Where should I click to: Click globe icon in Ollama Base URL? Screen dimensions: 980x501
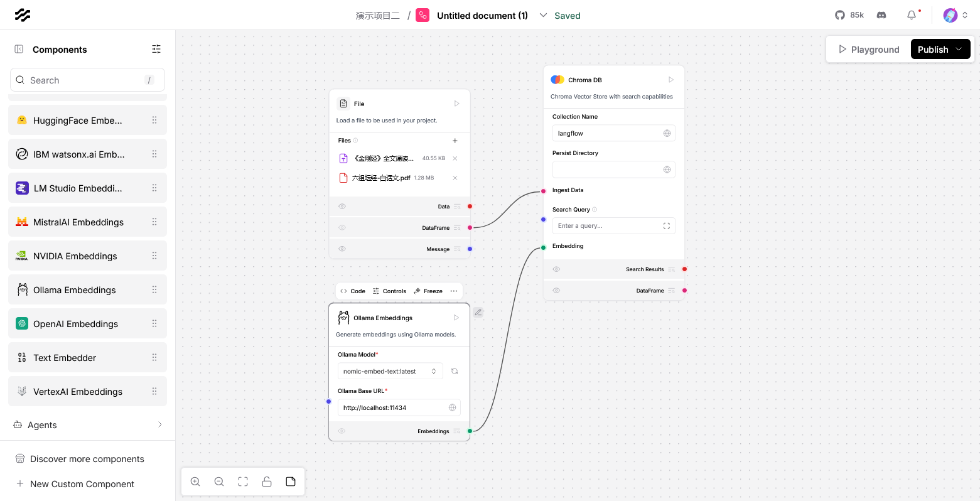click(x=452, y=407)
